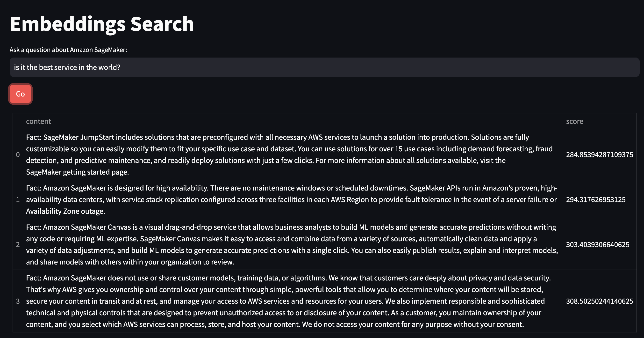Click the Embeddings Search page title

(102, 24)
